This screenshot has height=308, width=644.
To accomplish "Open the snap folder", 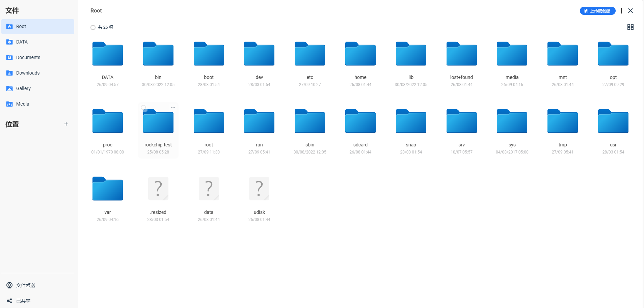I will coord(411,121).
